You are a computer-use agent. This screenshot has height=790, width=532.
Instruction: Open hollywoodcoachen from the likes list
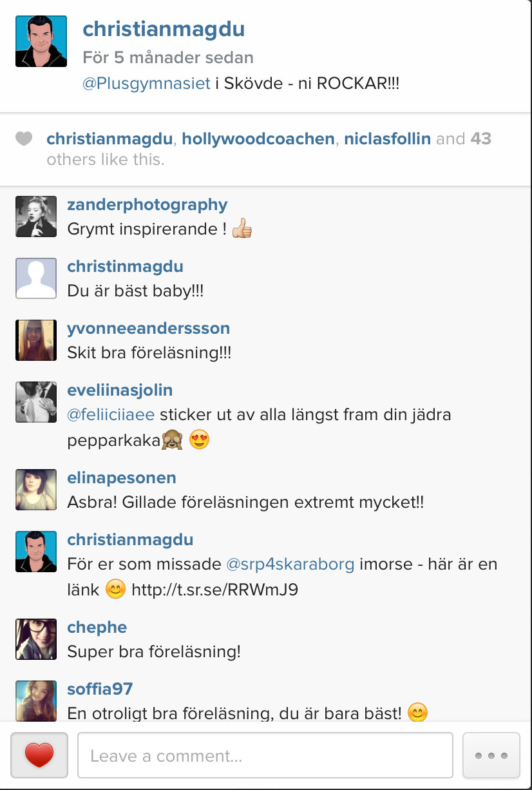[x=258, y=139]
